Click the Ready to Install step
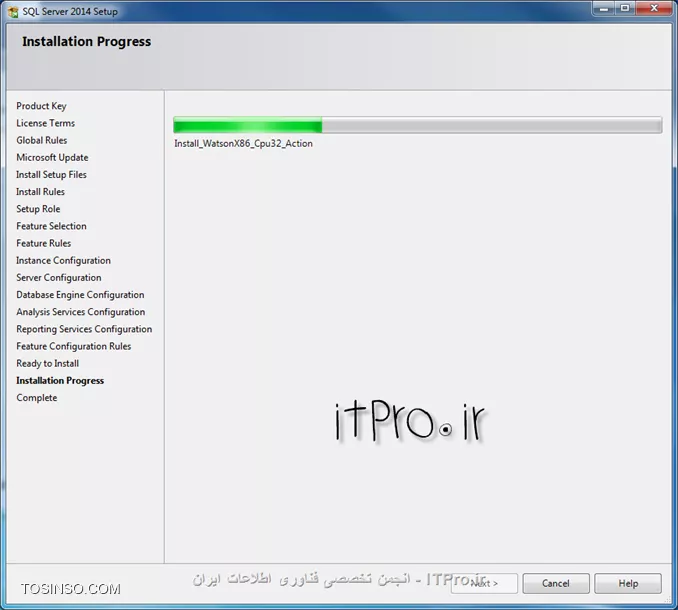Image resolution: width=678 pixels, height=610 pixels. (48, 363)
